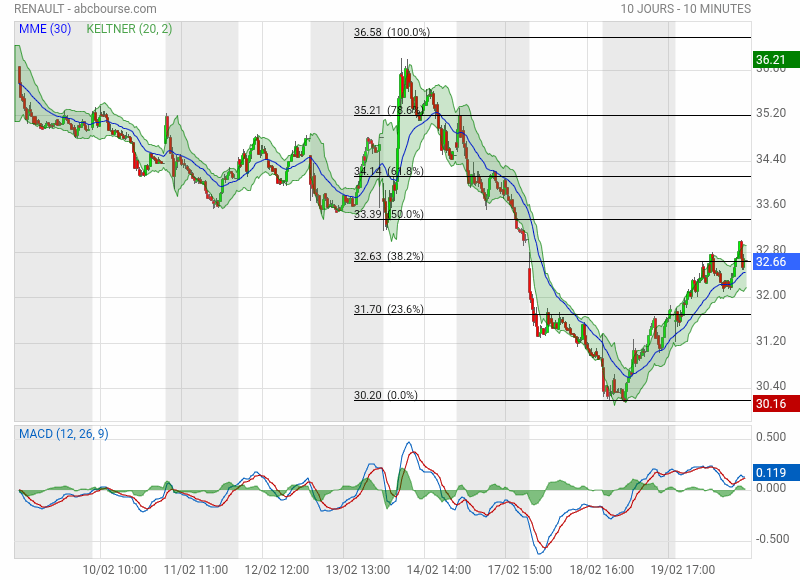Click the 32.00 price axis label
800x580 pixels.
(x=771, y=294)
